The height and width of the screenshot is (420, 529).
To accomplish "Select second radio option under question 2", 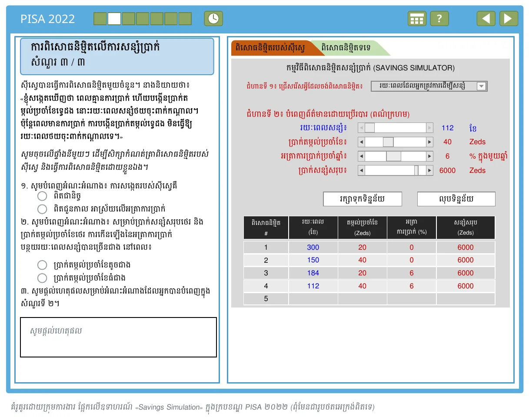I will (x=42, y=278).
